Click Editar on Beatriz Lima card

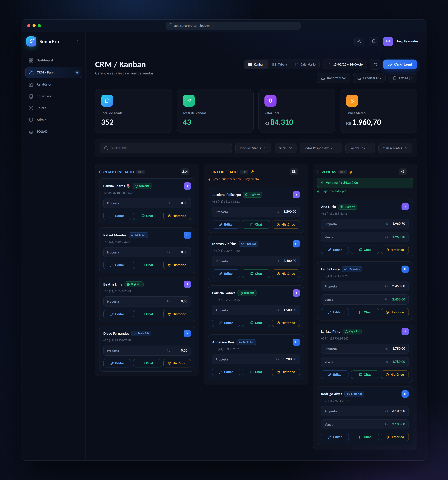tap(117, 314)
